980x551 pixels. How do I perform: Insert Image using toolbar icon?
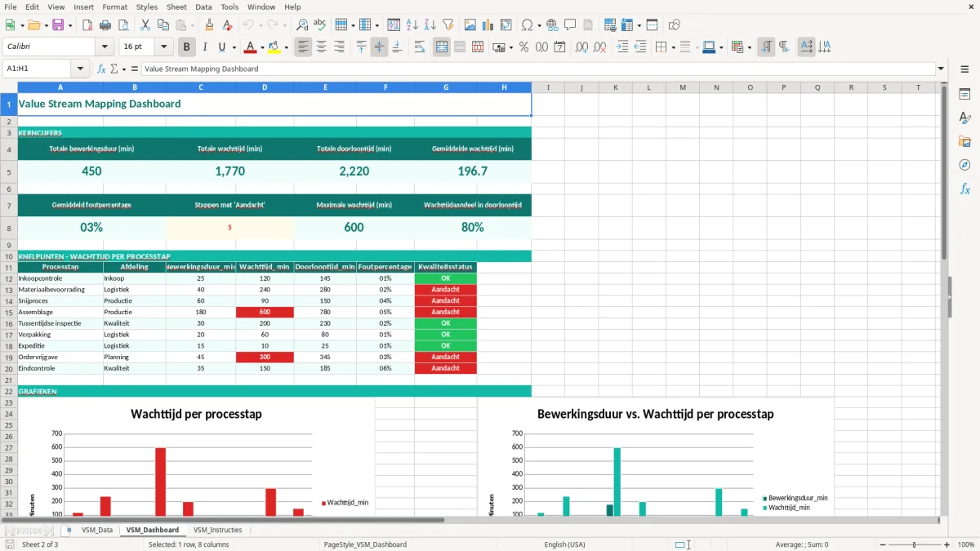(470, 25)
